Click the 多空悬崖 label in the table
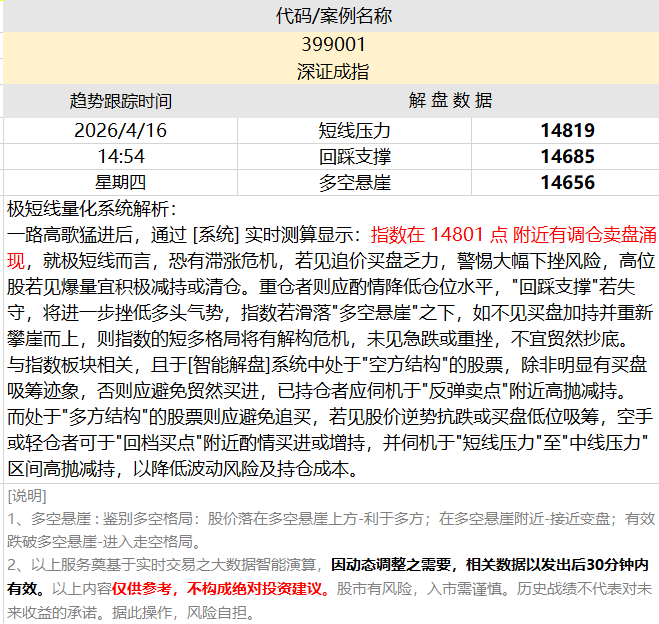 click(354, 182)
